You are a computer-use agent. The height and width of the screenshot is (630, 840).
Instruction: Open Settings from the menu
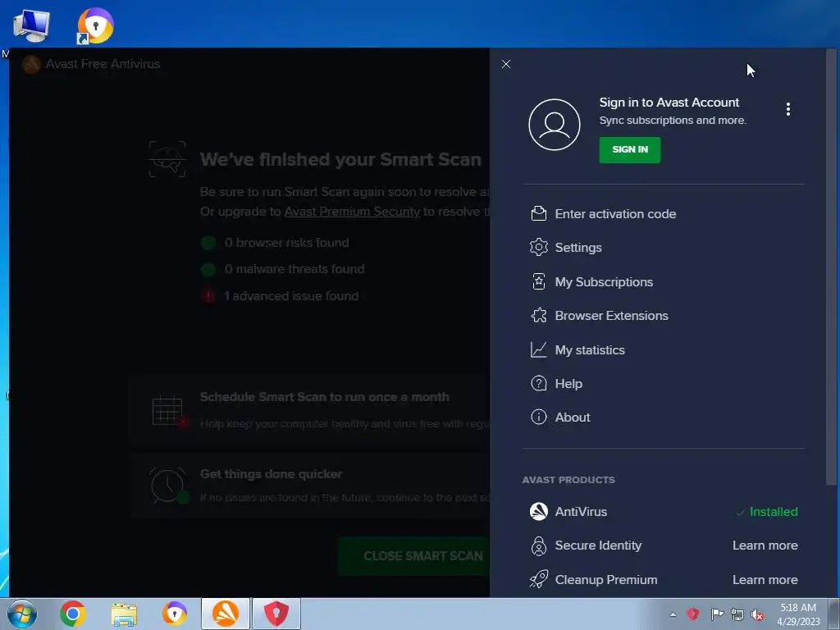point(578,248)
